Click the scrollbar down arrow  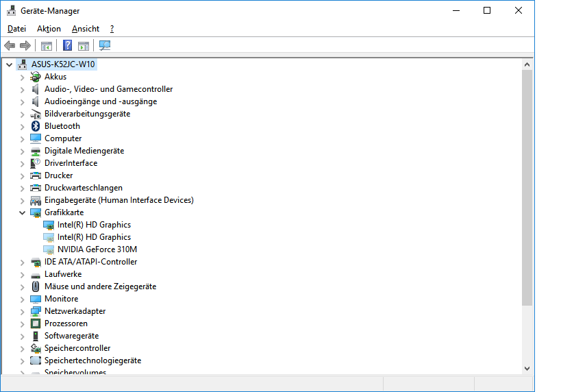(x=527, y=369)
